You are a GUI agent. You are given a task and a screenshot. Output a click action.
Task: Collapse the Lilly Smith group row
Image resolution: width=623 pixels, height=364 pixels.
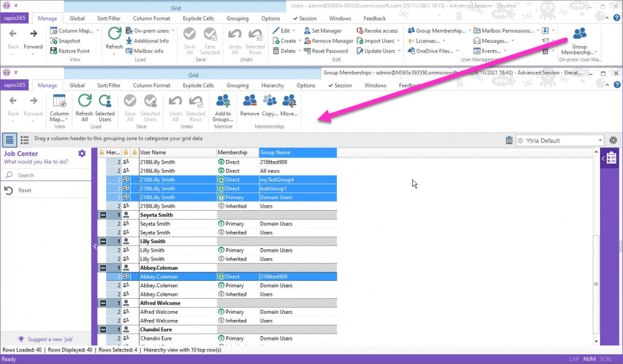tap(103, 241)
